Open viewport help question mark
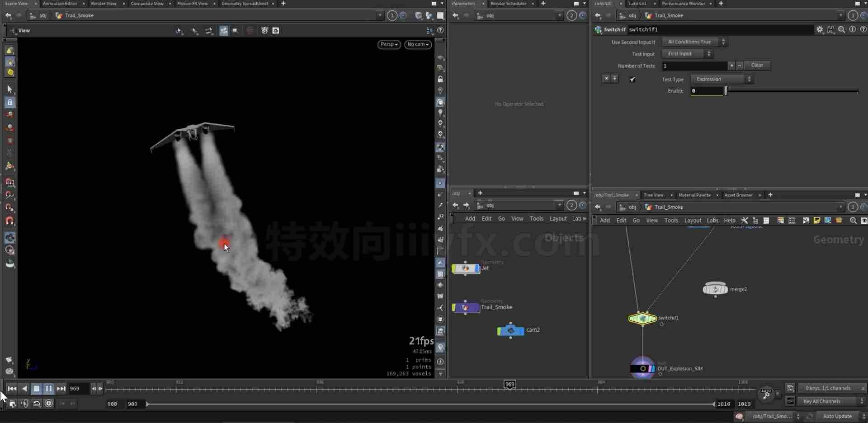 pyautogui.click(x=440, y=30)
